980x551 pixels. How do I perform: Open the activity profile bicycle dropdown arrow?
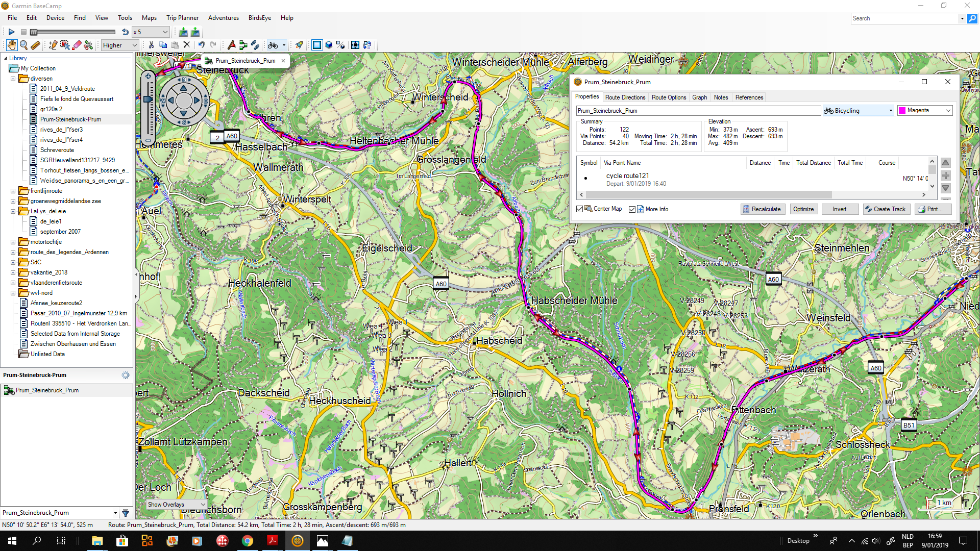pos(284,45)
